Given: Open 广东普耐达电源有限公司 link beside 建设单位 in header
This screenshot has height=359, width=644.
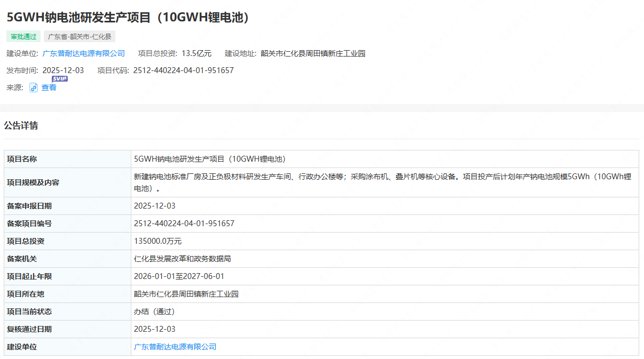Looking at the screenshot, I should click(83, 53).
